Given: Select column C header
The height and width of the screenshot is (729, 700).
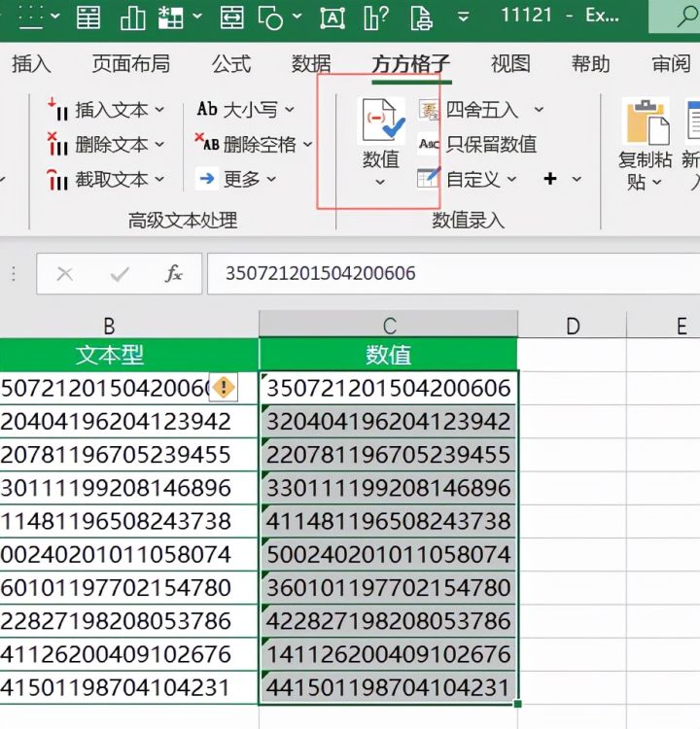Looking at the screenshot, I should (388, 325).
